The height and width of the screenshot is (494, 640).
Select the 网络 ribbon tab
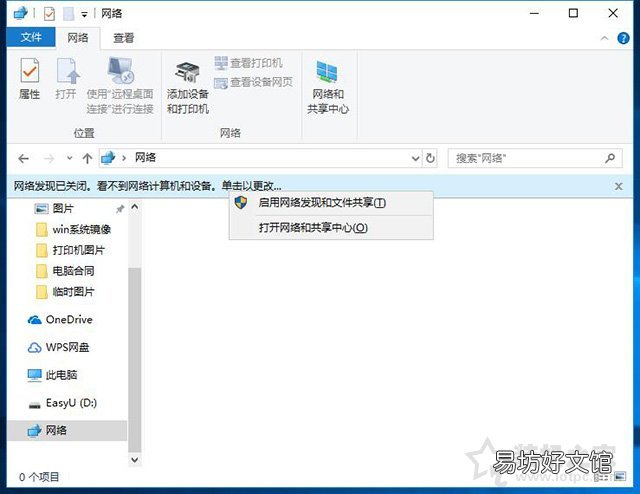(78, 38)
